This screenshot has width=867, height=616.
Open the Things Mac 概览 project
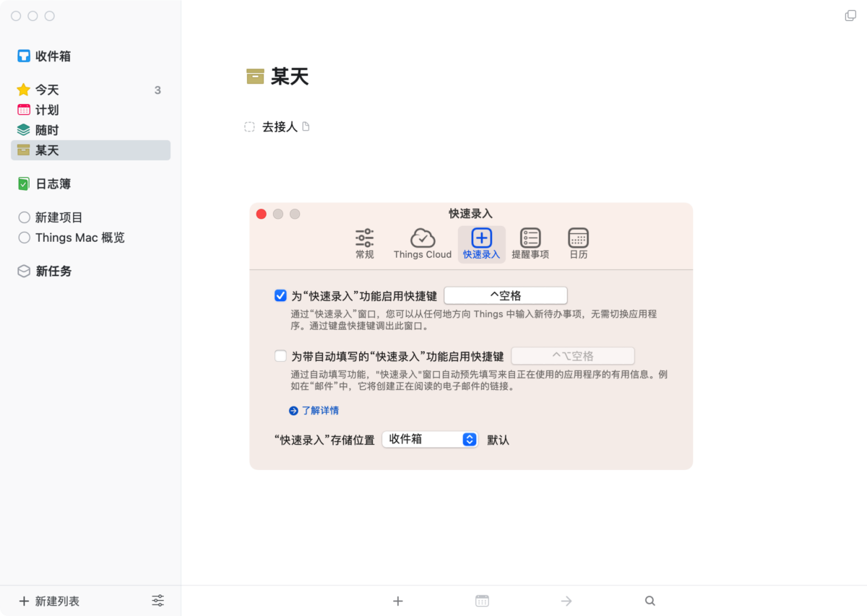tap(90, 238)
